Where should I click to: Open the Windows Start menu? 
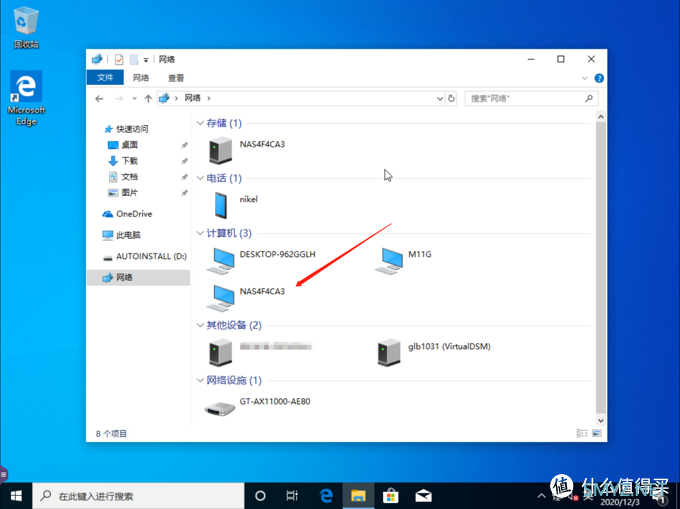(16, 496)
